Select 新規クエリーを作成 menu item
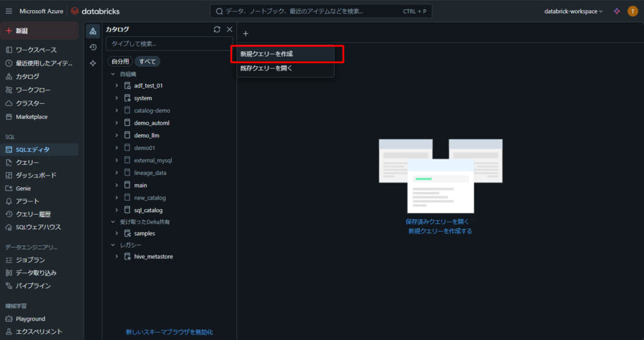Screen dimensions: 644x340 267,54
